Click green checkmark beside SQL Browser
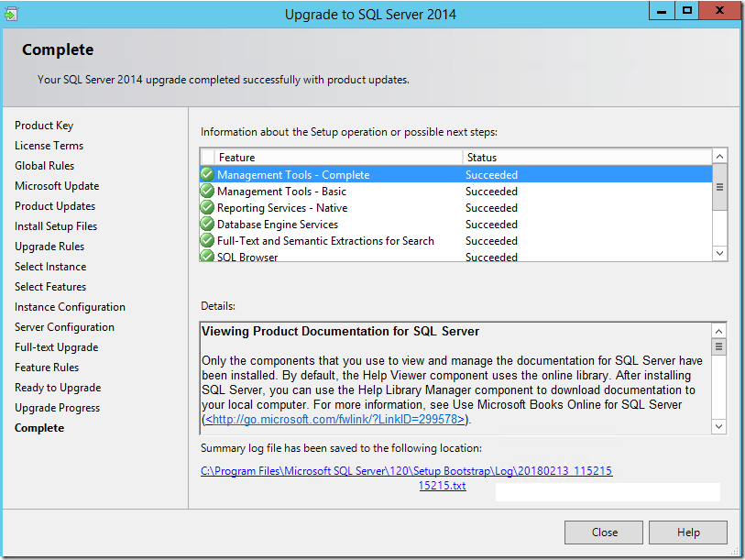The image size is (745, 560). tap(207, 256)
